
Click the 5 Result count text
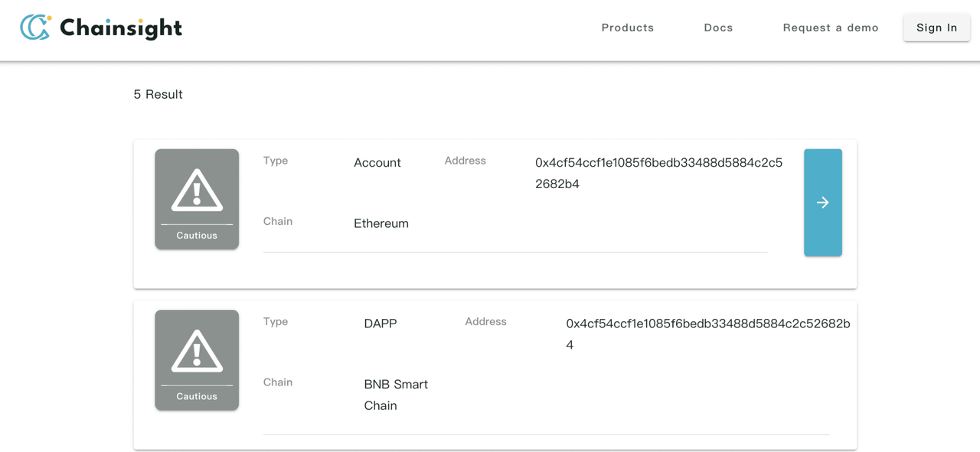(x=158, y=94)
